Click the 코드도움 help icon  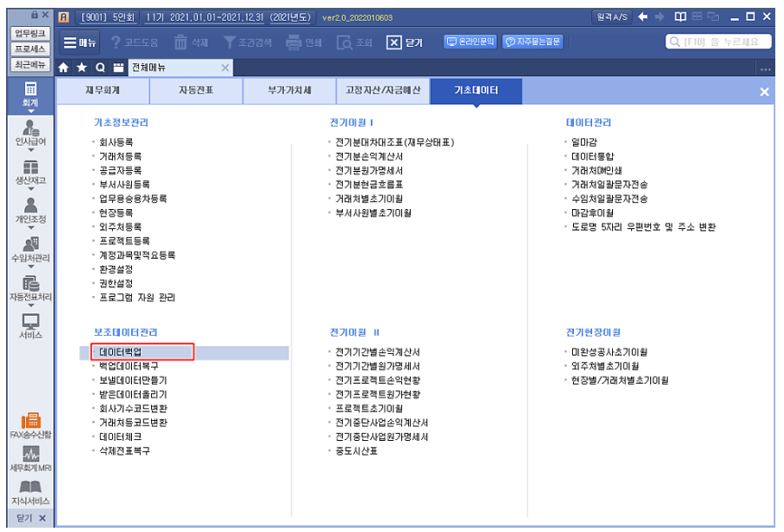click(134, 43)
